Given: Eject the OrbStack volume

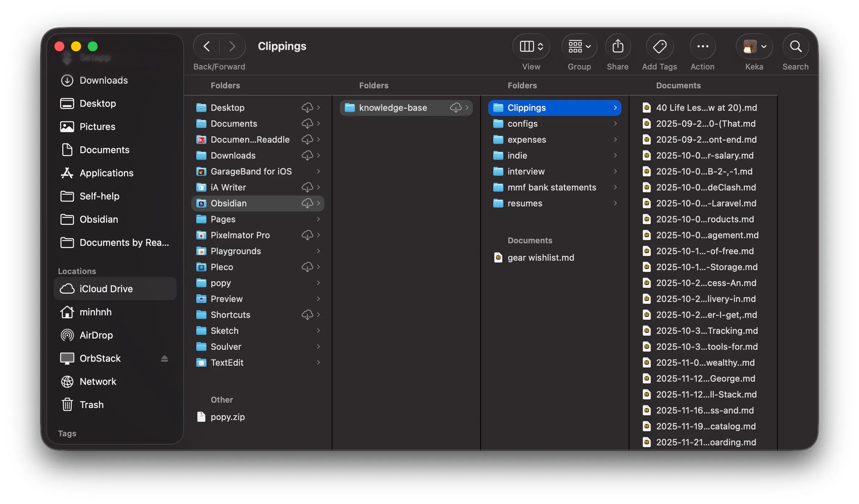Looking at the screenshot, I should [x=165, y=358].
